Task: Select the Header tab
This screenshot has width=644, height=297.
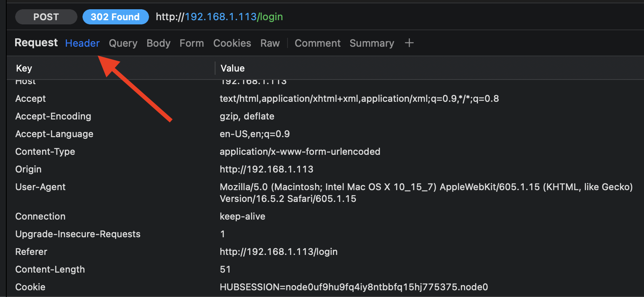Action: click(82, 42)
